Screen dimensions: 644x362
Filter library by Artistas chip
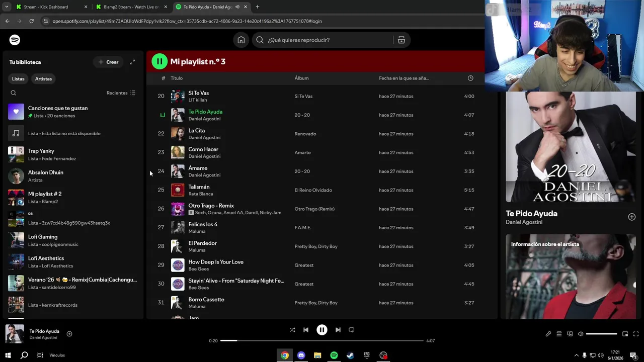tap(43, 79)
